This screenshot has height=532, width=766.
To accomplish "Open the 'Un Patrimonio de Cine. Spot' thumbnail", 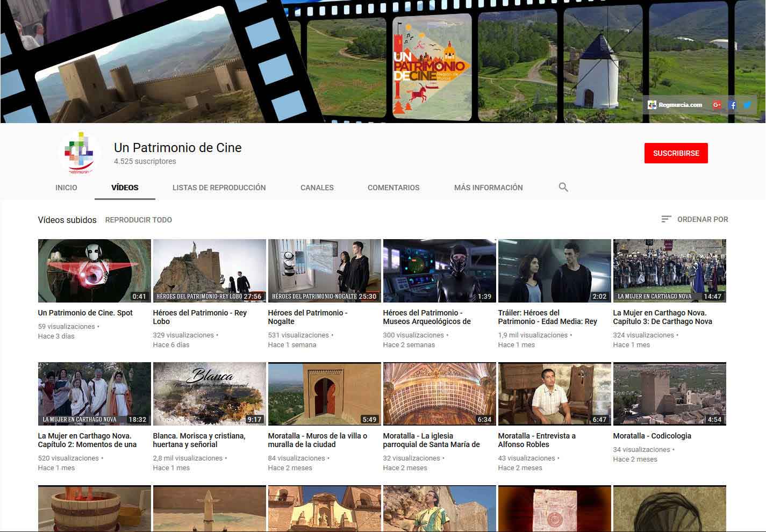I will (x=95, y=271).
